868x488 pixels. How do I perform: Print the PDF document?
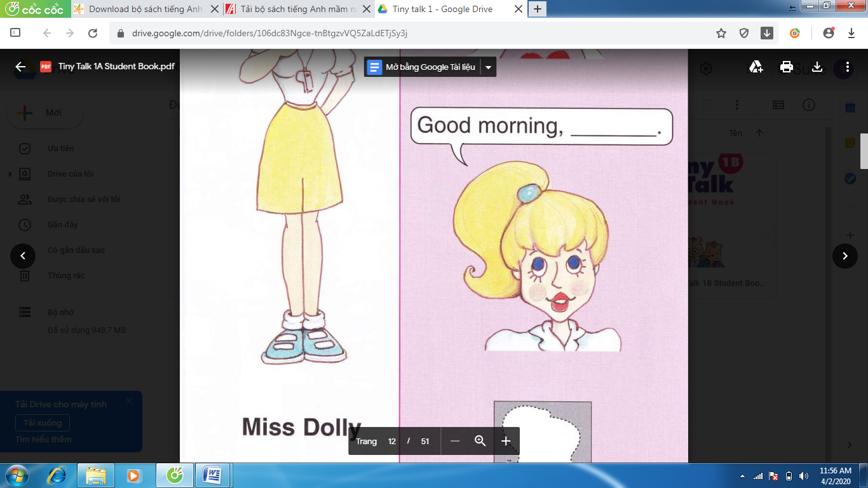(787, 67)
